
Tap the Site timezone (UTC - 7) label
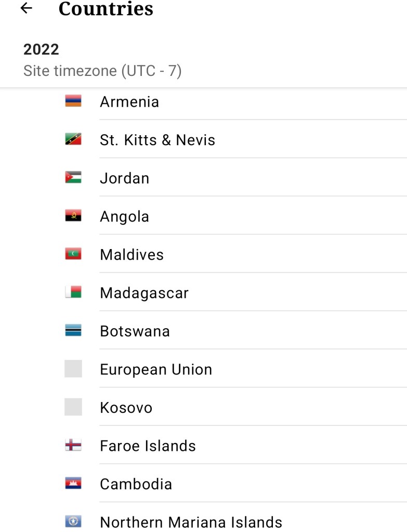click(102, 71)
